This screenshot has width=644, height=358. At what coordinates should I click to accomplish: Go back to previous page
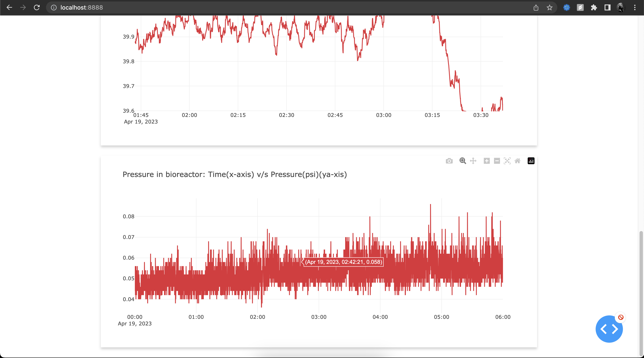[9, 7]
